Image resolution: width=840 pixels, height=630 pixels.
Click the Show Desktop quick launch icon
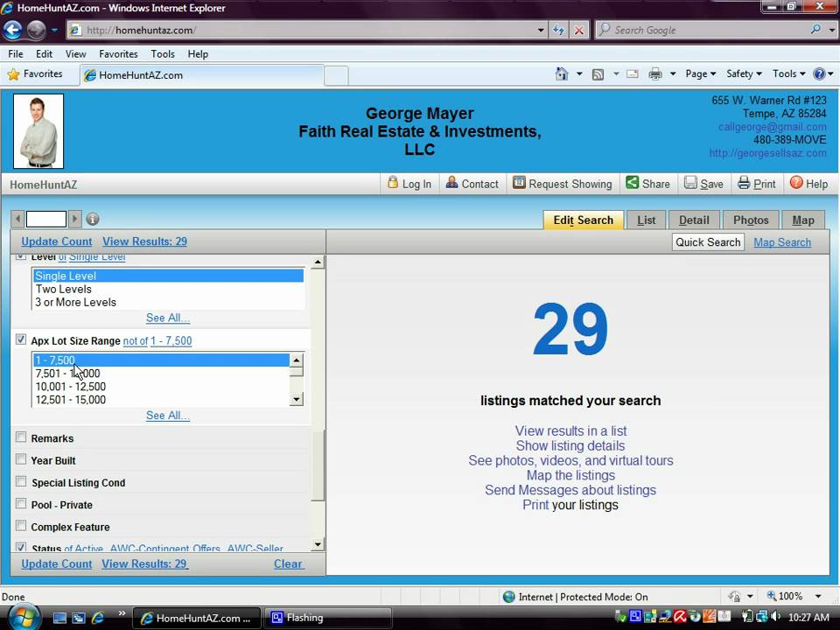tap(59, 618)
